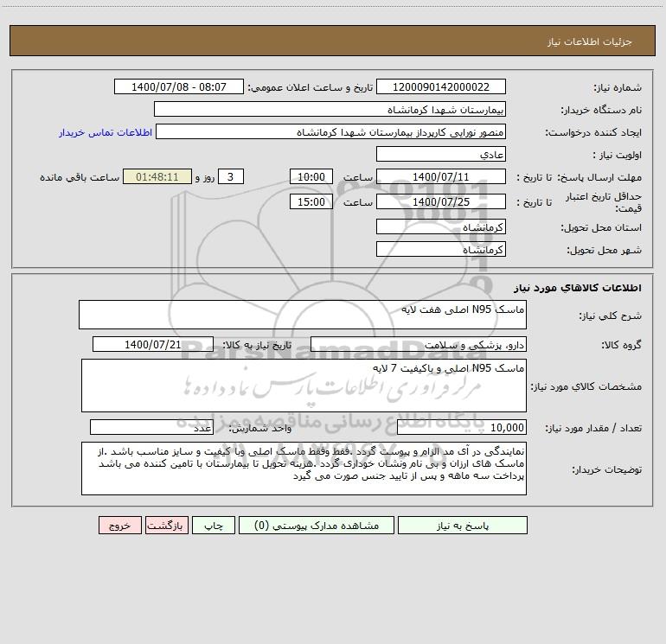Click the response deadline time 10:00
The height and width of the screenshot is (644, 666).
point(311,176)
